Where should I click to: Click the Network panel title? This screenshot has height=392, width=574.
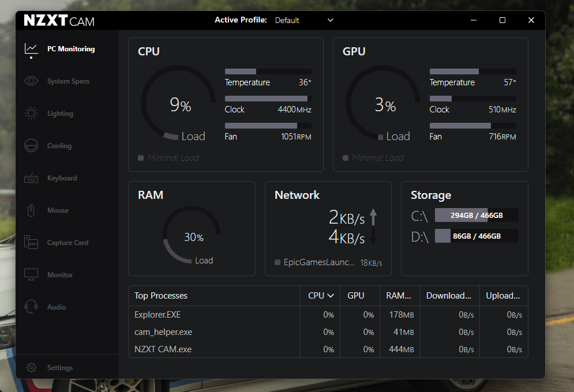[297, 195]
